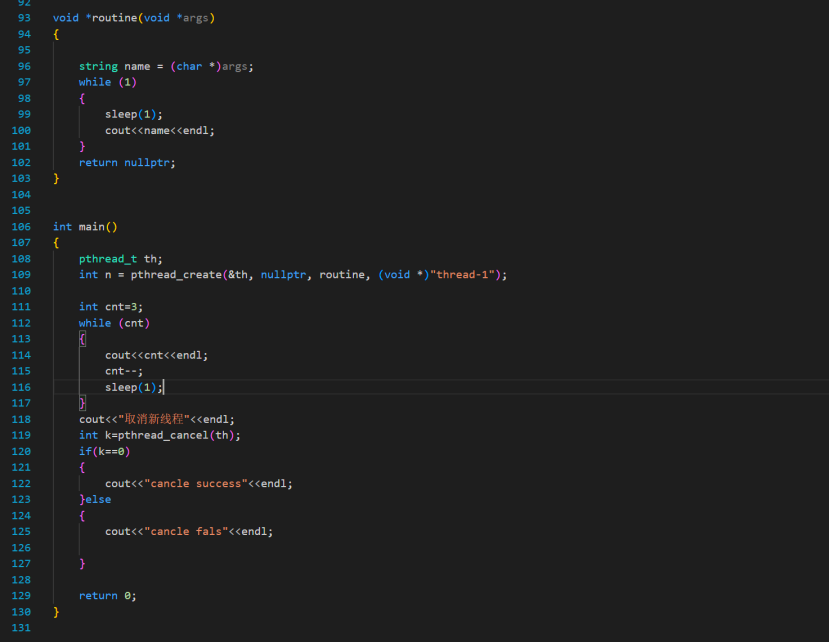Click 'while (cnt)' statement
Image resolution: width=830 pixels, height=642 pixels.
[114, 323]
